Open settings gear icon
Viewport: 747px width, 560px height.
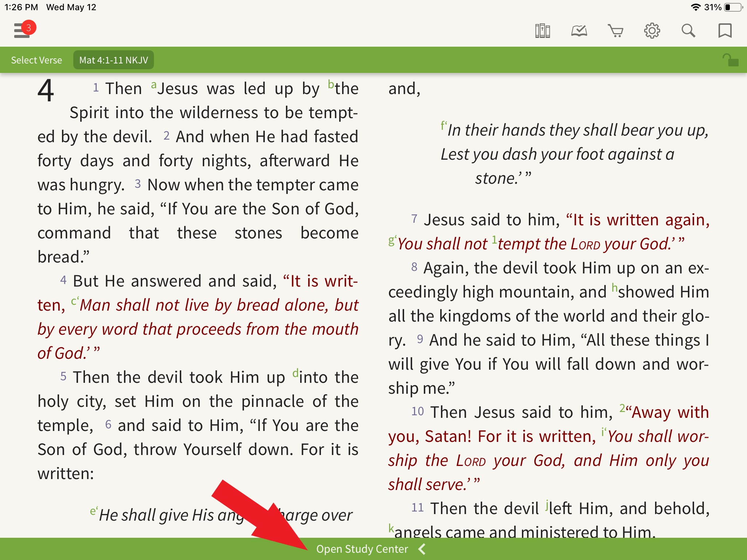point(652,31)
